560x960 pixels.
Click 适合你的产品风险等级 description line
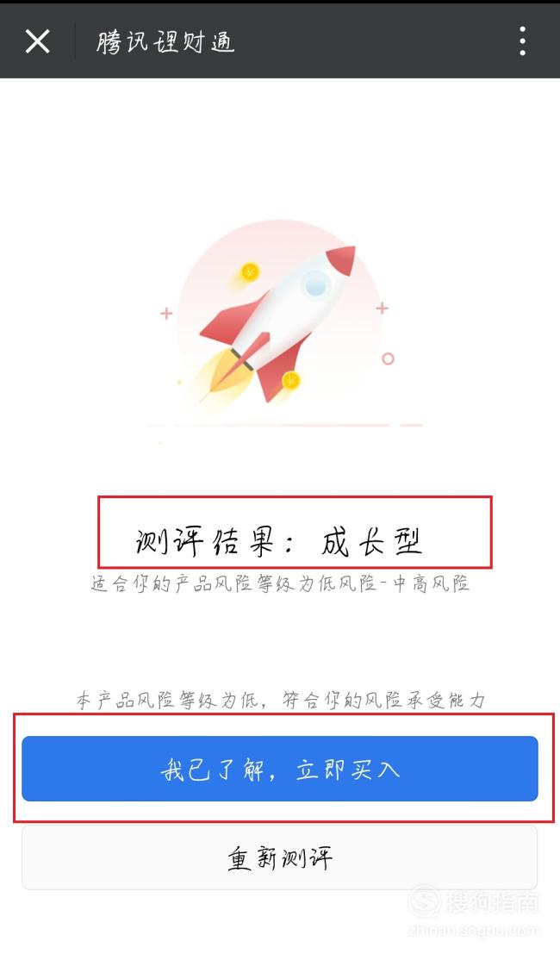coord(280,583)
